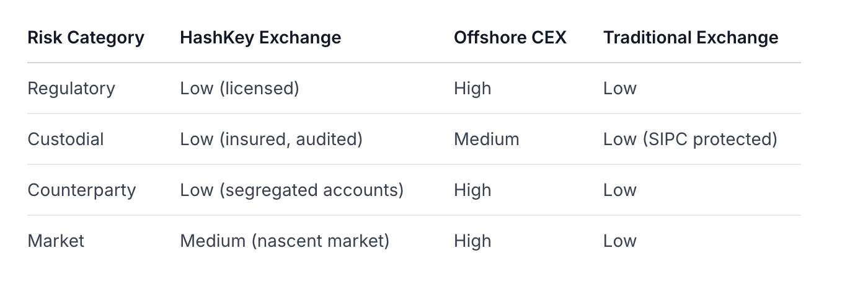Click Traditional Exchange 'Low' in Market row
The height and width of the screenshot is (289, 868).
tap(619, 241)
